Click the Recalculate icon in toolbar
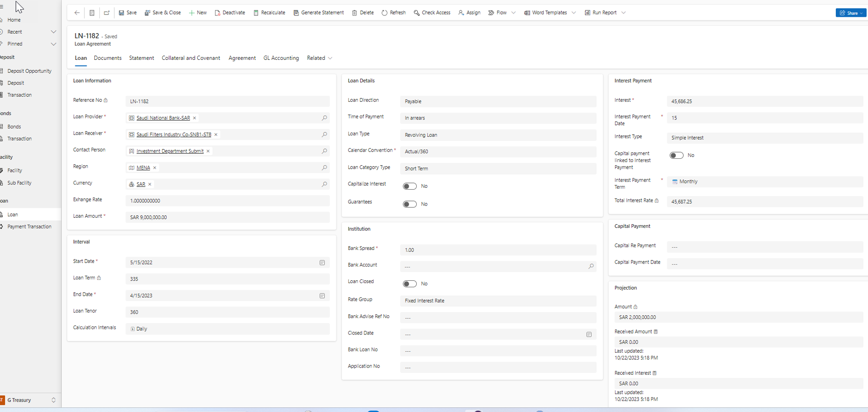868x412 pixels. coord(256,13)
